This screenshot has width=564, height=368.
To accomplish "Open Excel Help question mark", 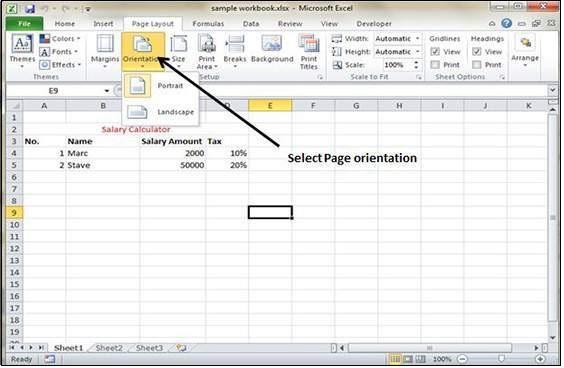I will [x=506, y=24].
